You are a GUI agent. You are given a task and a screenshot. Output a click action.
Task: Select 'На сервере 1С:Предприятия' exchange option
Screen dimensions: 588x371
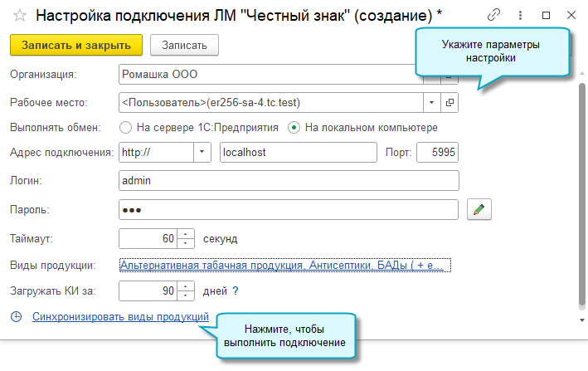point(126,128)
